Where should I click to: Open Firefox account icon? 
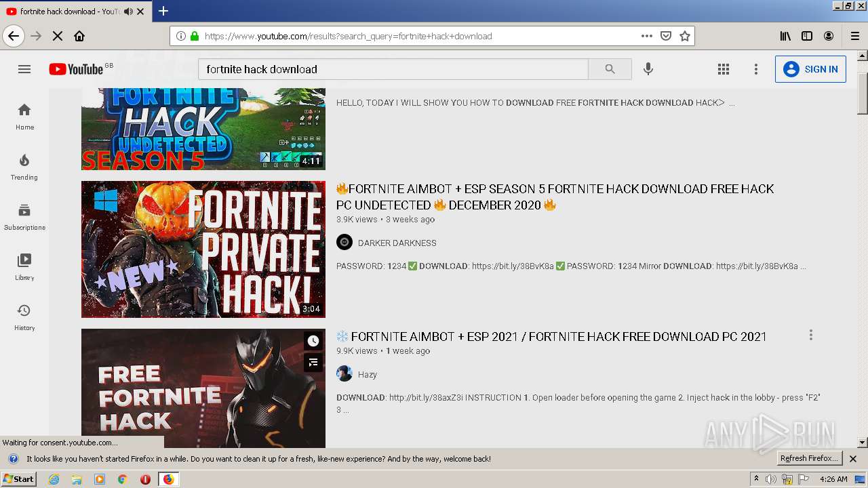(x=829, y=36)
